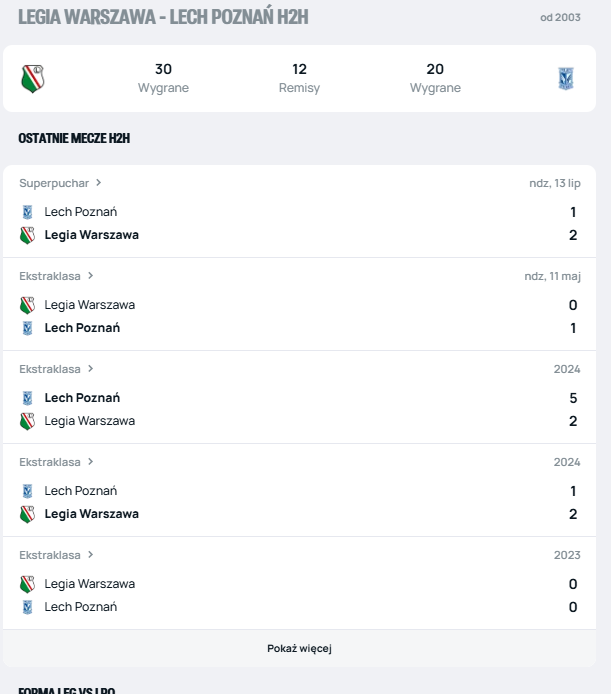The image size is (612, 694).
Task: Open Legia Warszawa team in Superpuchar row
Action: [91, 235]
